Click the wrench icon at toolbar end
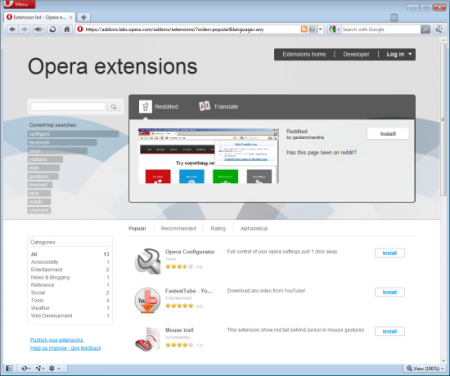The image size is (450, 376). click(x=439, y=29)
